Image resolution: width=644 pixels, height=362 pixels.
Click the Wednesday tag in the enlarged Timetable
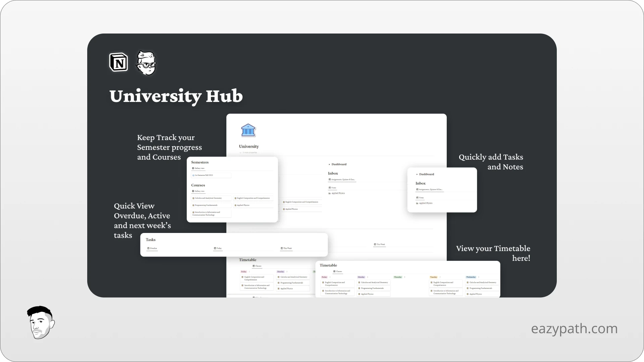471,277
